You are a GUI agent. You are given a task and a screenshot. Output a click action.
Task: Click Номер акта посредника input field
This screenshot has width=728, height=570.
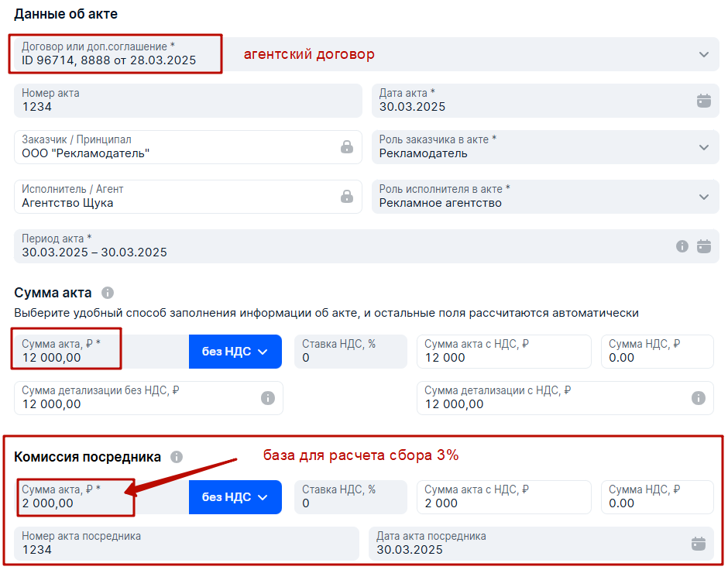point(187,543)
